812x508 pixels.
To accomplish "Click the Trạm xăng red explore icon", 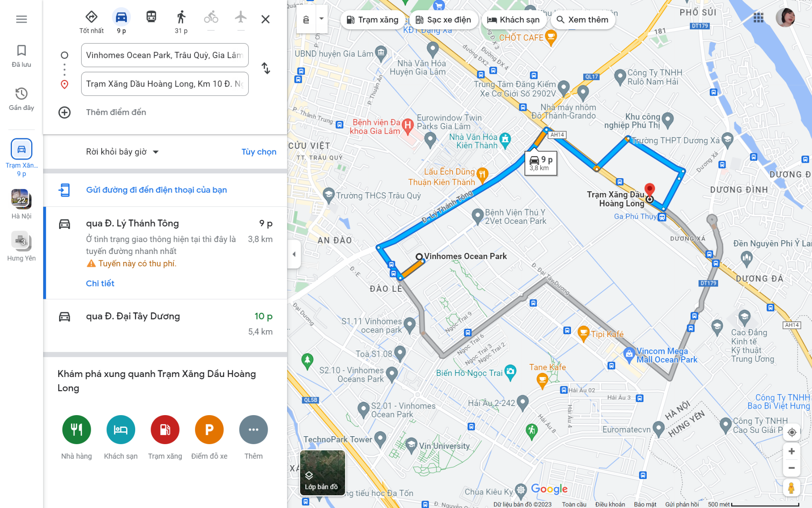I will [x=165, y=429].
